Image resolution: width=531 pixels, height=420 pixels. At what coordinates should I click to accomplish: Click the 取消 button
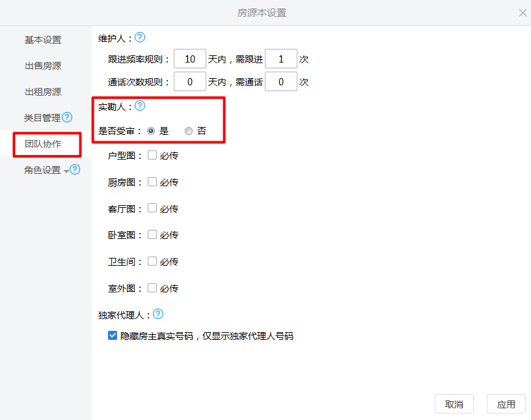[454, 404]
